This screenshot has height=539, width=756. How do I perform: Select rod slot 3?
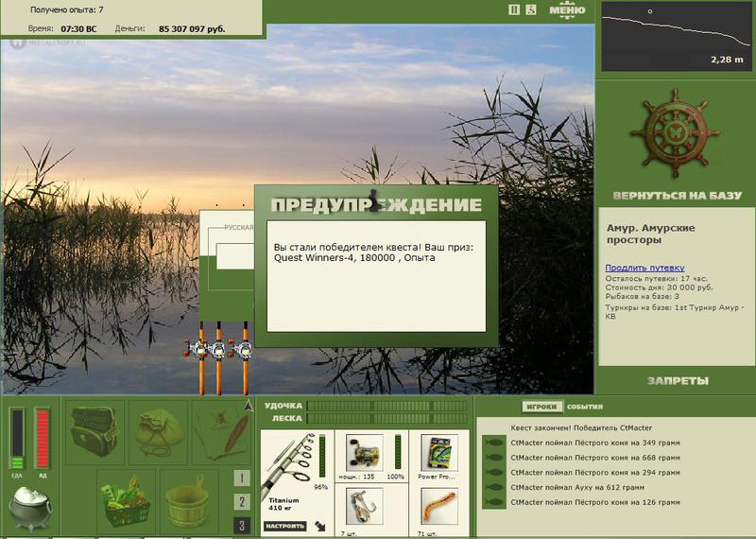(x=242, y=526)
